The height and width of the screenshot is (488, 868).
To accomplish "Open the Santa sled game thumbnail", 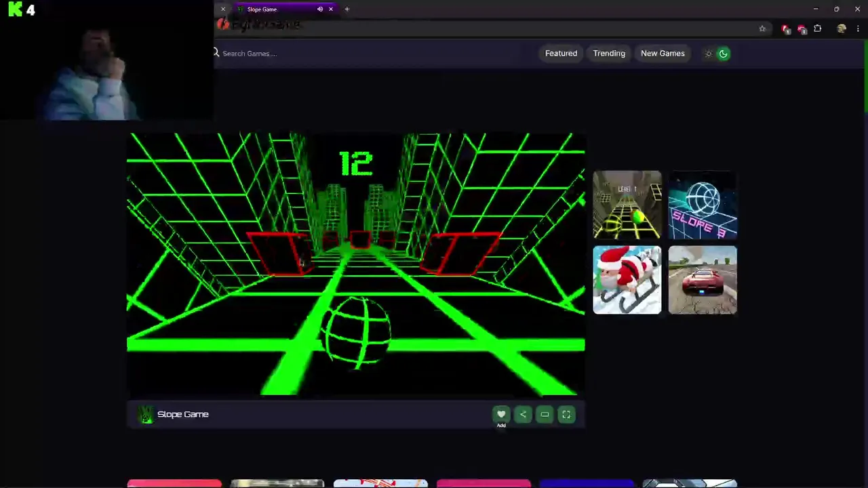I will tap(627, 280).
